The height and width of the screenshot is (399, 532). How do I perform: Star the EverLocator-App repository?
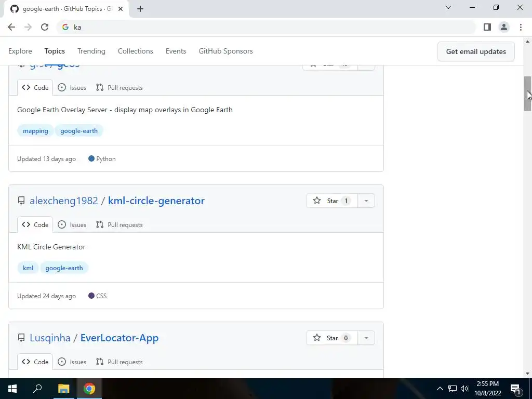click(x=332, y=338)
